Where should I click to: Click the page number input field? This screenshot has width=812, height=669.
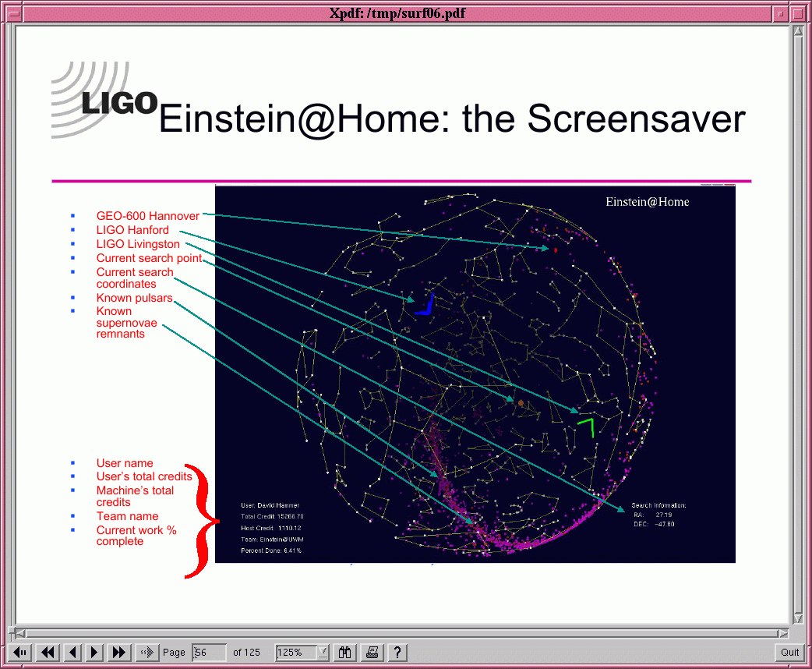[x=209, y=652]
